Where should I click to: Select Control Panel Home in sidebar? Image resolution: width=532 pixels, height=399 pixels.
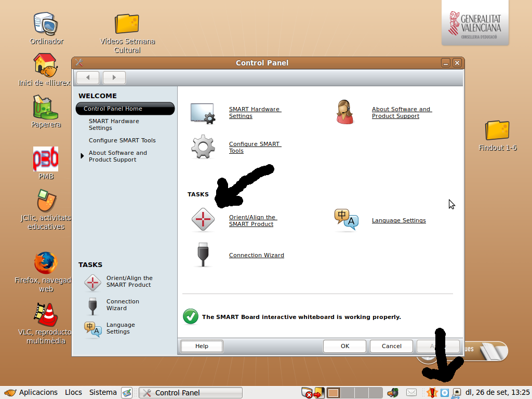(125, 109)
